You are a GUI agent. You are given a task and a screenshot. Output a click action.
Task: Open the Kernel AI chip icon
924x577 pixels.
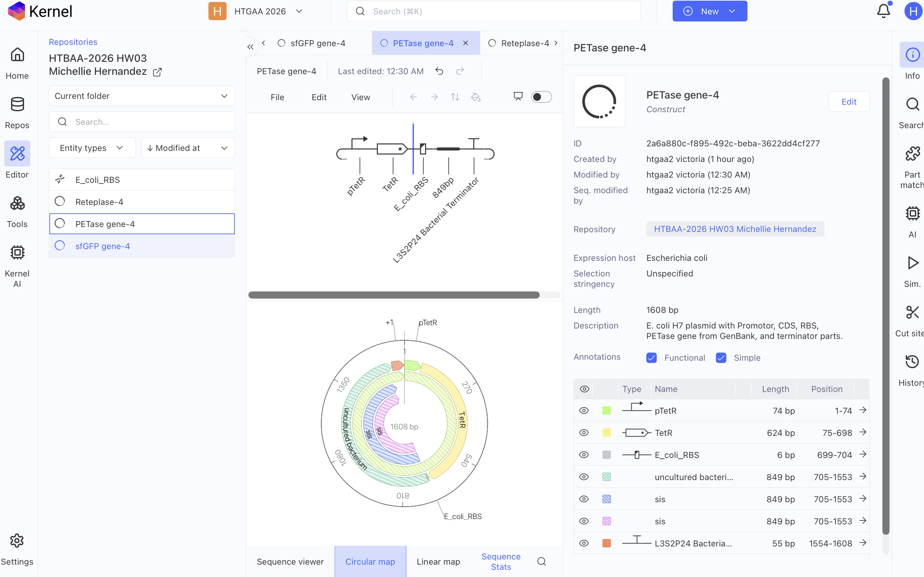[17, 252]
